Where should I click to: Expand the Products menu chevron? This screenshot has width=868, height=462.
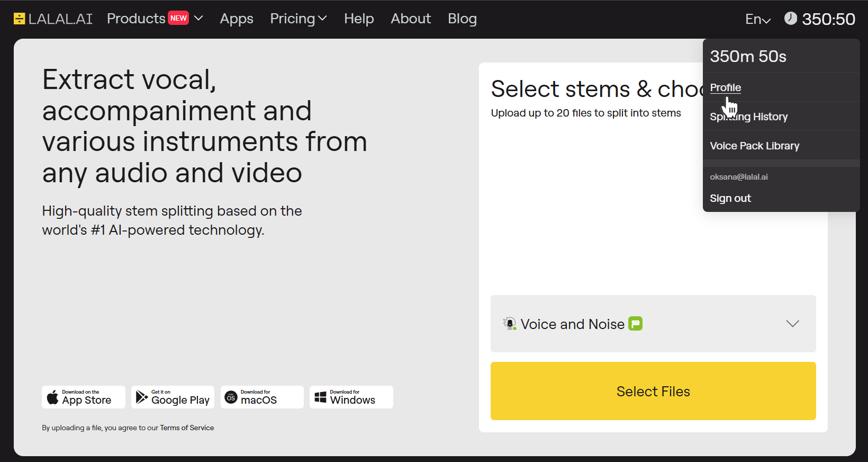199,19
